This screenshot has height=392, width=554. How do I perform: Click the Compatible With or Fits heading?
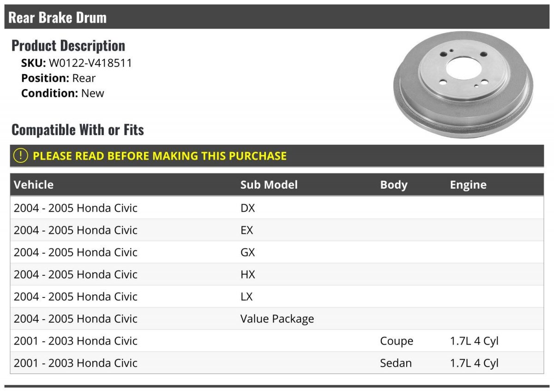78,130
